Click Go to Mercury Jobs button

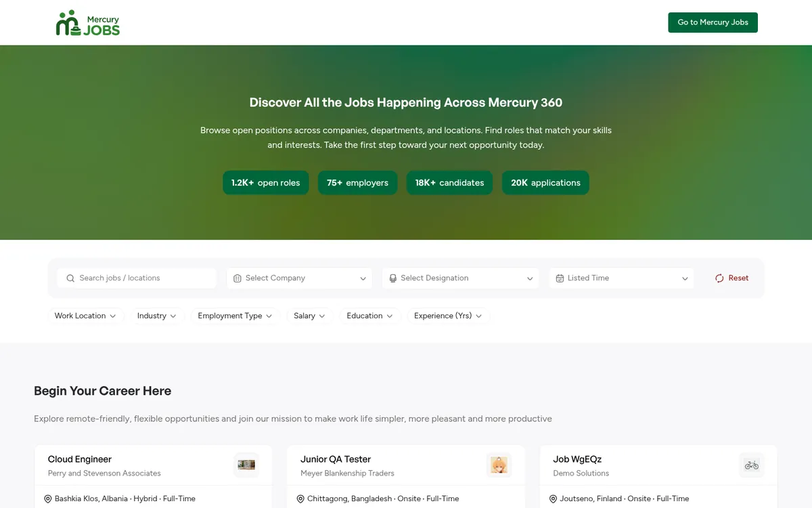click(713, 22)
